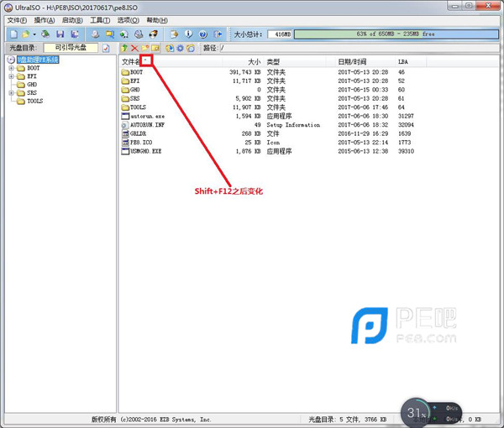The width and height of the screenshot is (504, 428).
Task: Select the SRS folder in tree
Action: tap(32, 93)
